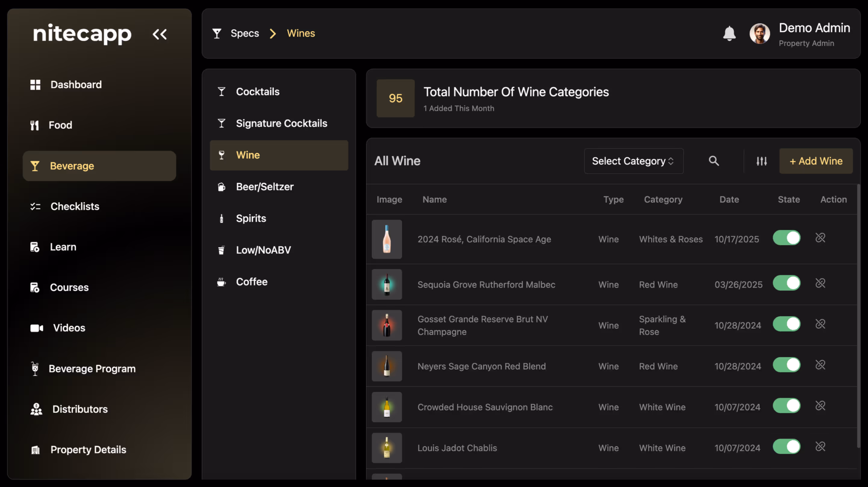Click the Demo Admin profile avatar
The width and height of the screenshot is (868, 487).
760,33
